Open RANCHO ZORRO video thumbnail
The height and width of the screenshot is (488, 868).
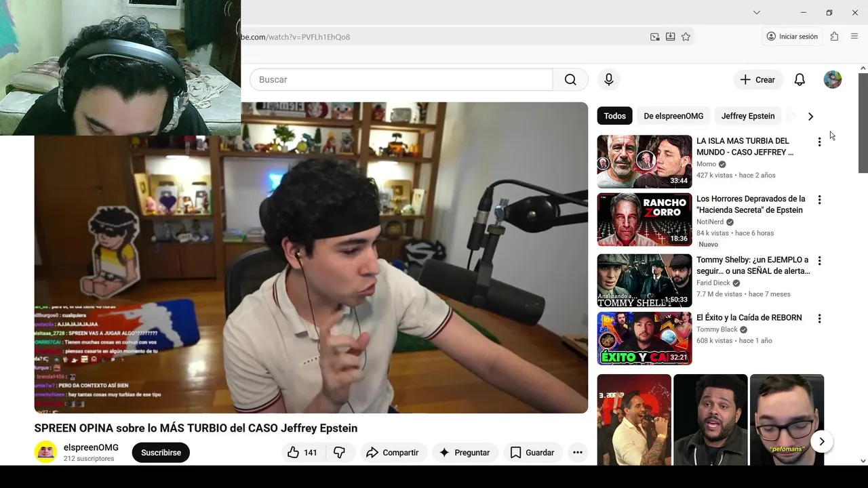(644, 220)
